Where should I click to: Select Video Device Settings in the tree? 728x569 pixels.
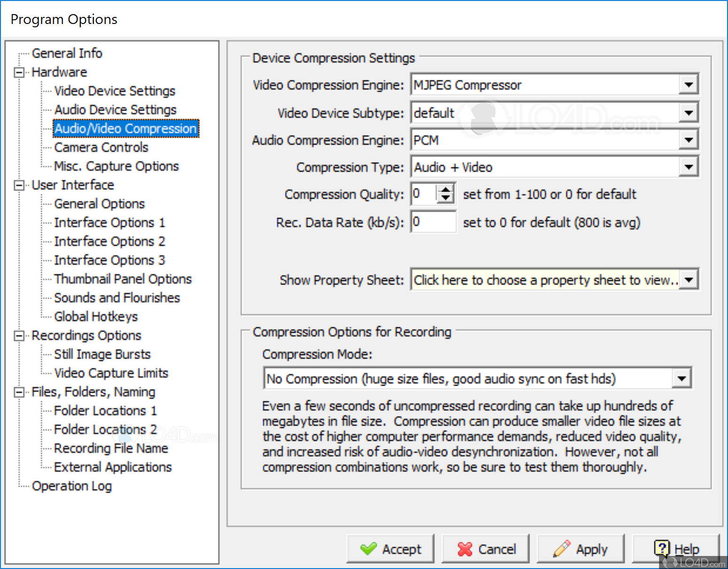click(115, 91)
